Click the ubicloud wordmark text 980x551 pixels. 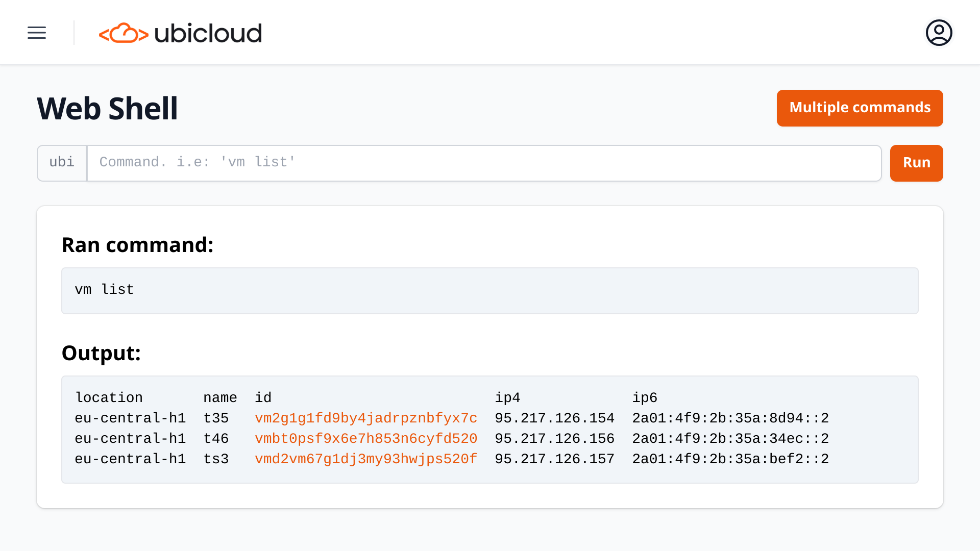click(208, 34)
